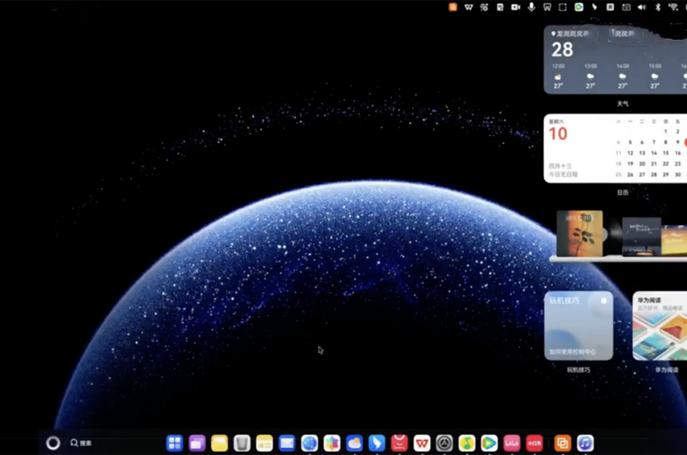This screenshot has width=687, height=455.
Task: Click the microphone icon in status bar
Action: pos(531,7)
